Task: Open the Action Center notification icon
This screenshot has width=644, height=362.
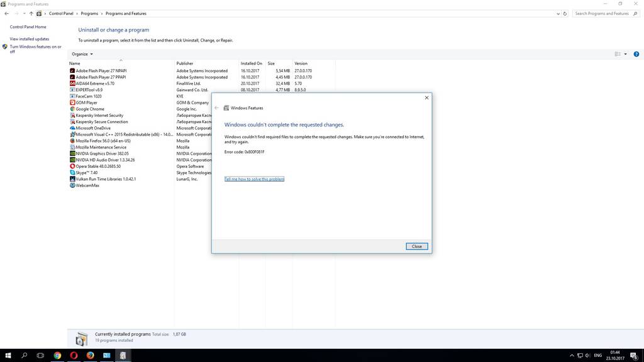Action: [634, 356]
